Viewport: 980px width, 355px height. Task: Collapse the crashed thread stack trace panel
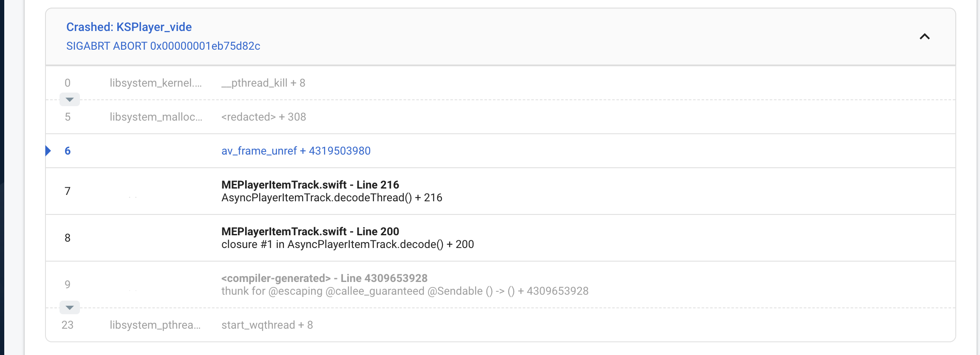point(925,37)
